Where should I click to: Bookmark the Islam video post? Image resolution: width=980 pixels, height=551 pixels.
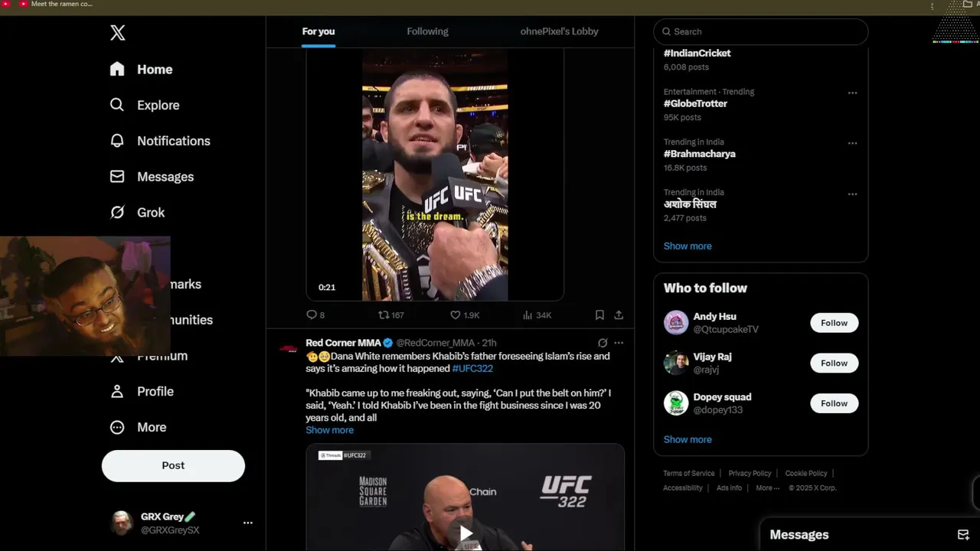point(599,315)
